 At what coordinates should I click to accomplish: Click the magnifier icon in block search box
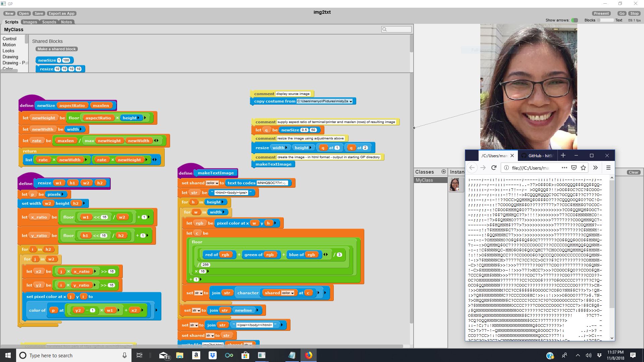tap(385, 29)
